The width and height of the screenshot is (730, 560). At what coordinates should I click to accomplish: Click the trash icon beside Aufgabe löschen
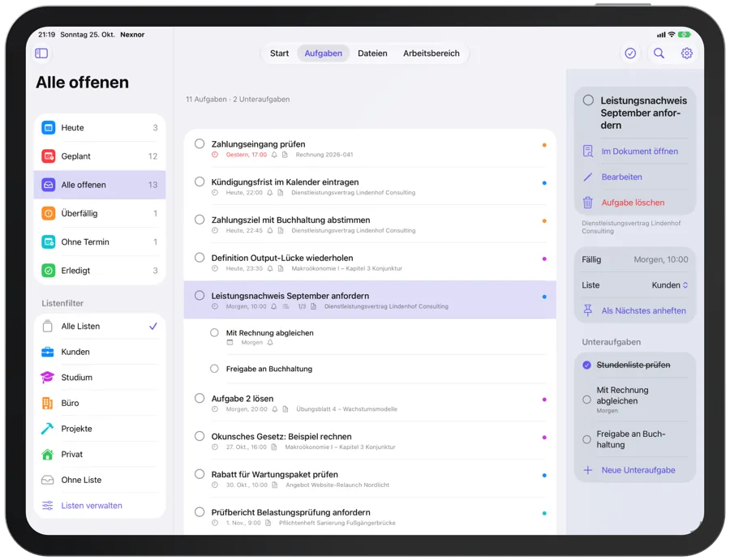[588, 203]
